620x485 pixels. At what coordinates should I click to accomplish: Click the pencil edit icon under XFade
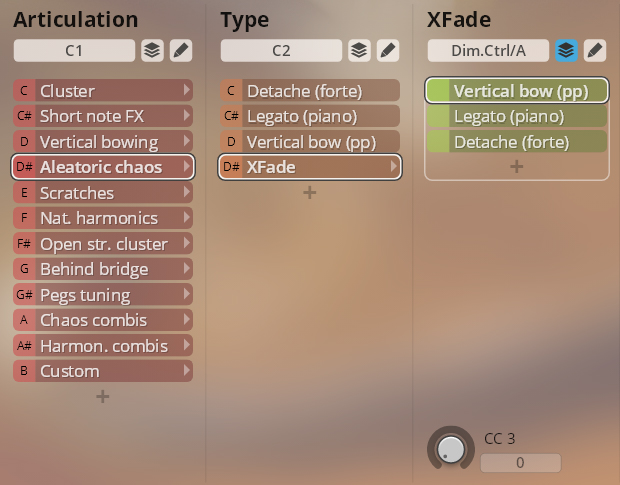click(595, 51)
